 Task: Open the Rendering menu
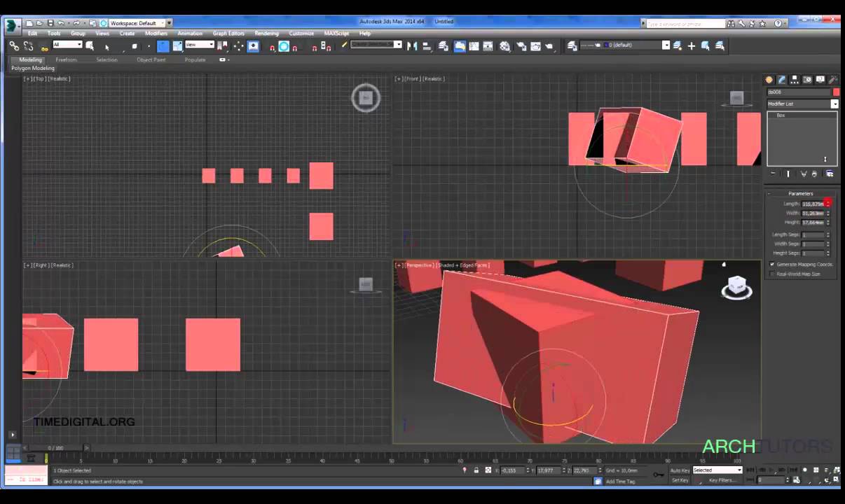click(x=266, y=34)
